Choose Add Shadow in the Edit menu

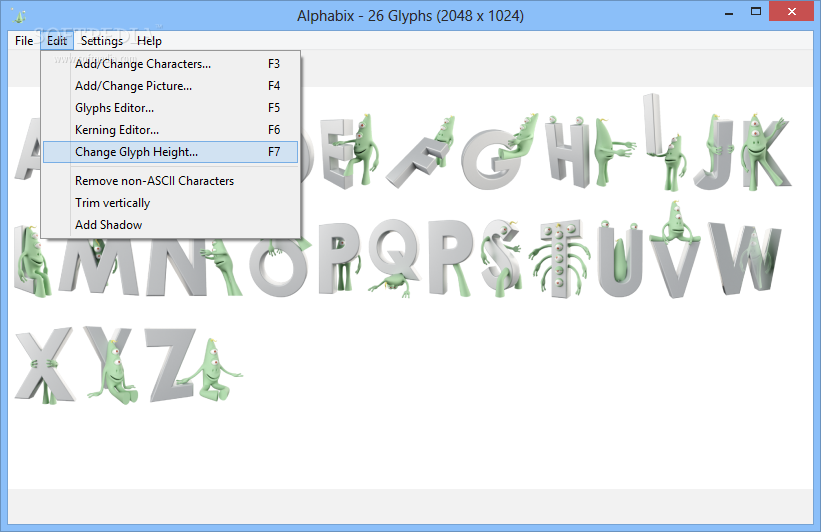[x=170, y=225]
